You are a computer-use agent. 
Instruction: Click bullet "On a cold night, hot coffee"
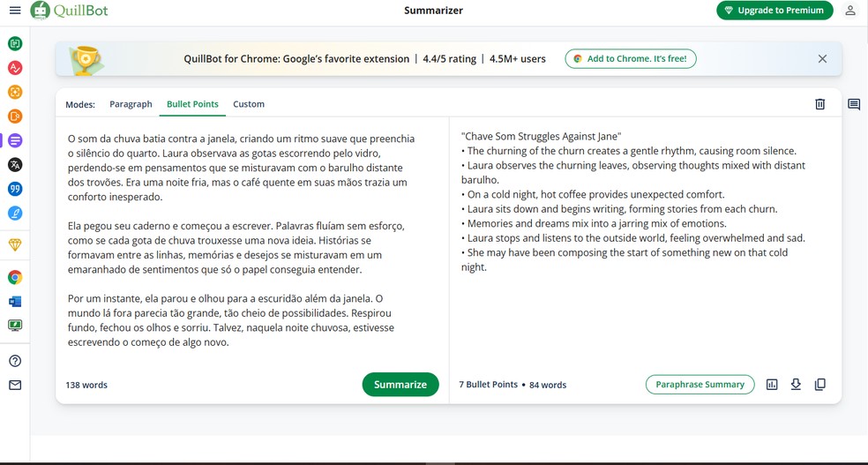tap(593, 194)
